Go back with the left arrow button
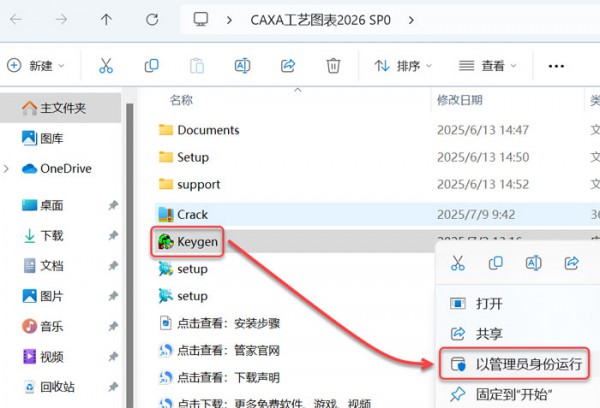 point(16,19)
